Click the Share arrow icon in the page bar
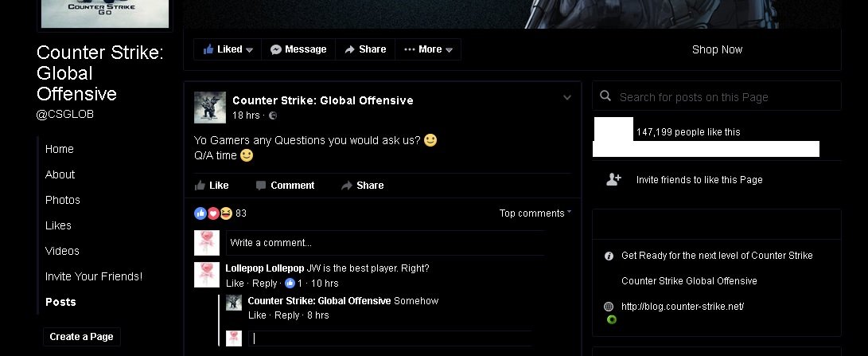 (349, 49)
